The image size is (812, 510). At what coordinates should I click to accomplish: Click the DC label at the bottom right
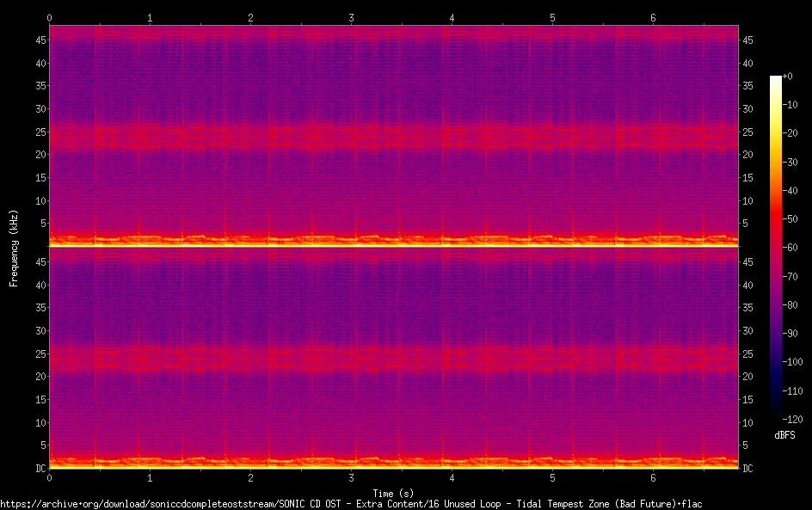748,469
